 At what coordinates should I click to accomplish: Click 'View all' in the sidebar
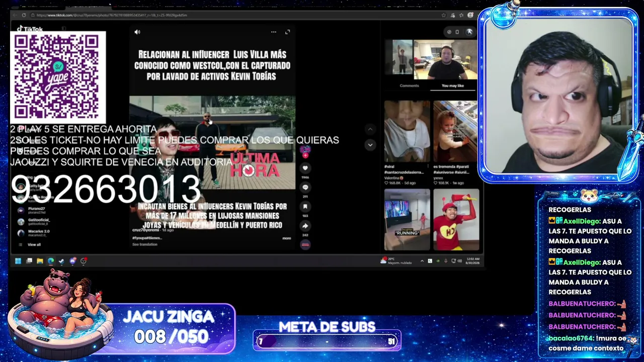[x=34, y=245]
